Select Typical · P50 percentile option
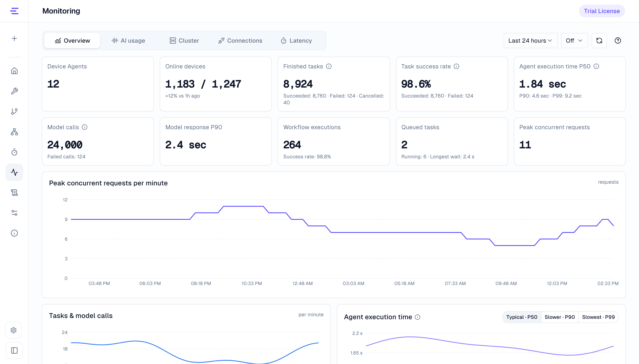The width and height of the screenshot is (639, 364). click(522, 317)
